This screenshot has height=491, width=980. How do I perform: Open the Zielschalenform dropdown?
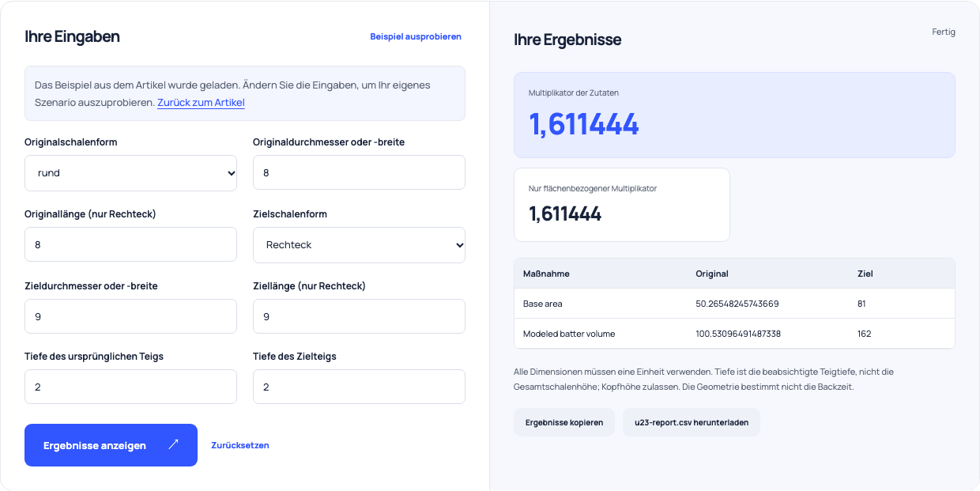click(x=359, y=245)
